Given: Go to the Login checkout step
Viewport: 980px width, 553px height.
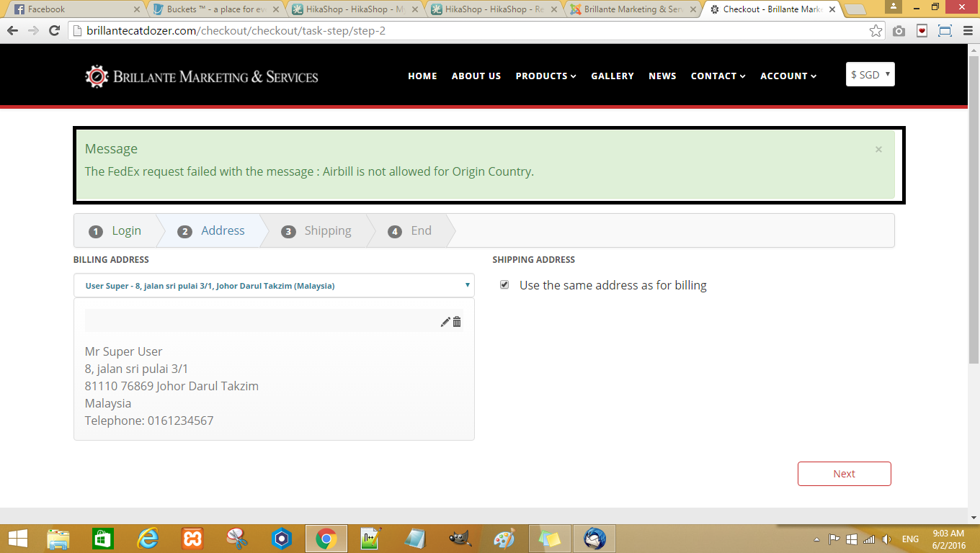Looking at the screenshot, I should [115, 231].
